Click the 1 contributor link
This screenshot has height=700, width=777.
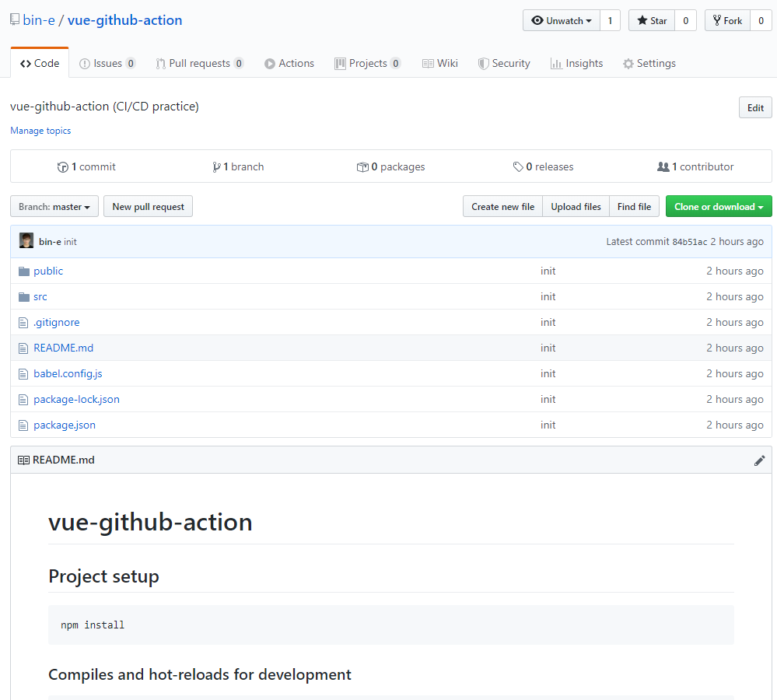click(696, 167)
